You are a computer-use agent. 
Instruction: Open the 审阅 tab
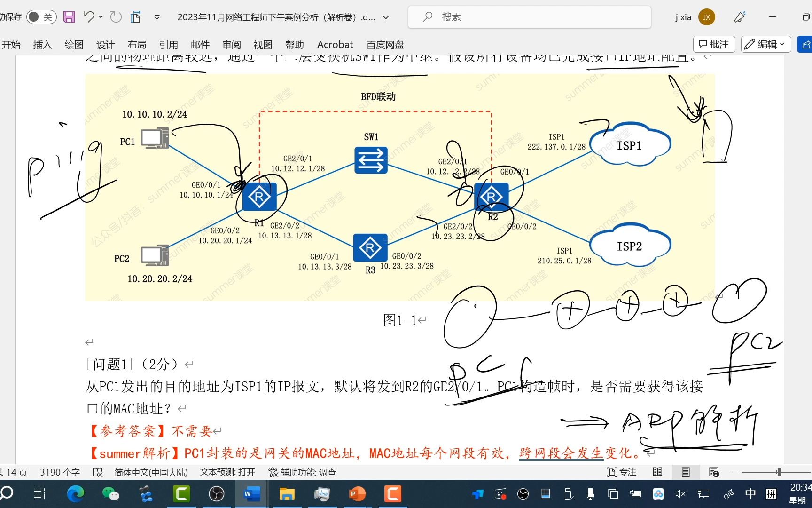(231, 45)
